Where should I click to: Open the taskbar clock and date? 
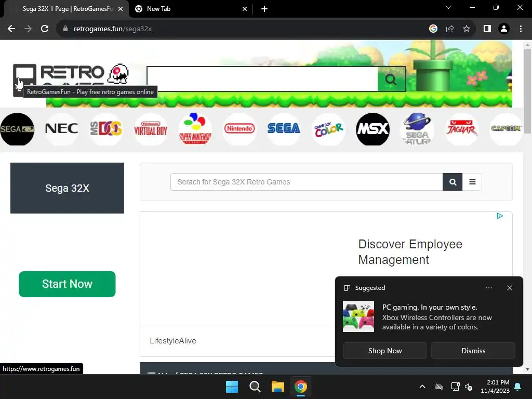[495, 387]
